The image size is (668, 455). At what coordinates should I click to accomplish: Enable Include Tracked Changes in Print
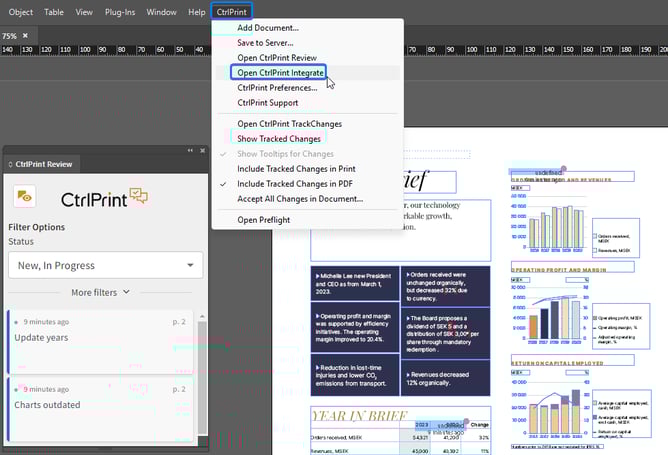click(296, 169)
